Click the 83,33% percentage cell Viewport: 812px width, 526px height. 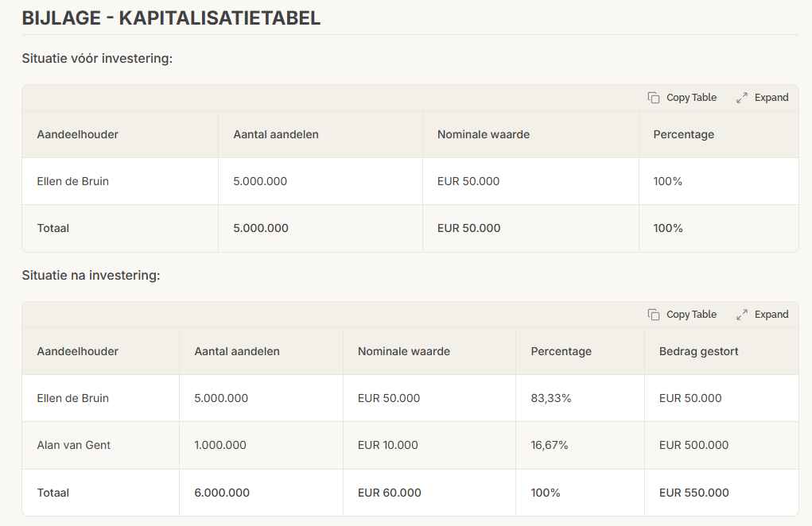pos(551,398)
